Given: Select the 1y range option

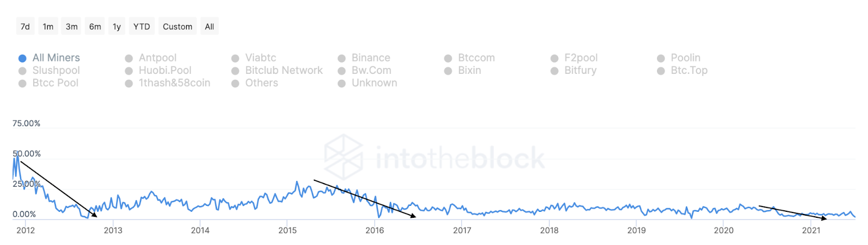Looking at the screenshot, I should 117,26.
